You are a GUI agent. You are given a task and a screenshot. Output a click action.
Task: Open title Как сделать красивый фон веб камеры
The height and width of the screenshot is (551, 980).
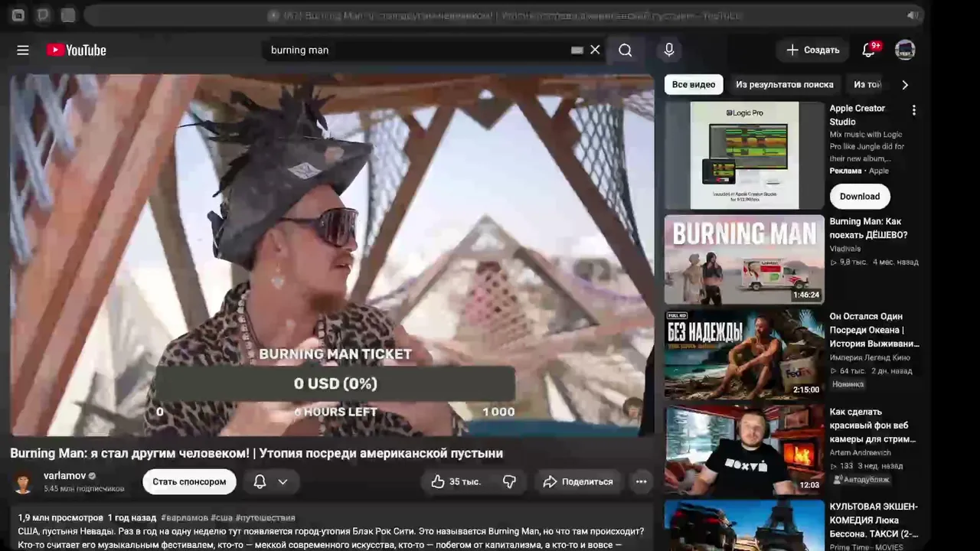[873, 425]
